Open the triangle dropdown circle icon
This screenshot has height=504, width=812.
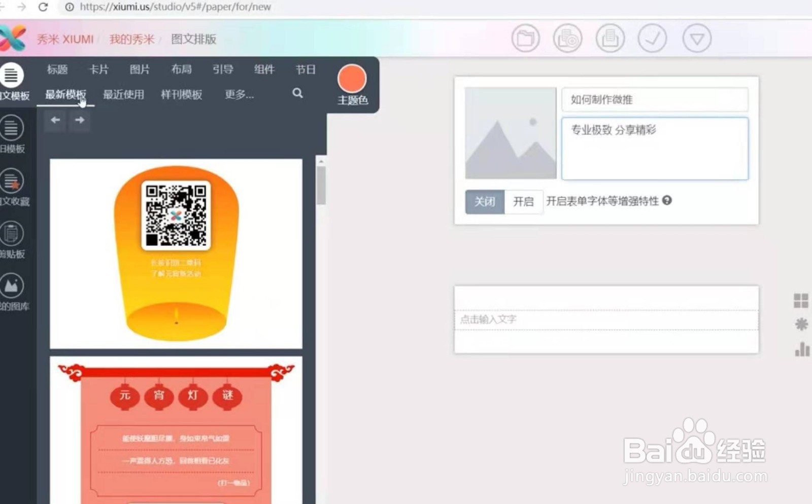[697, 38]
